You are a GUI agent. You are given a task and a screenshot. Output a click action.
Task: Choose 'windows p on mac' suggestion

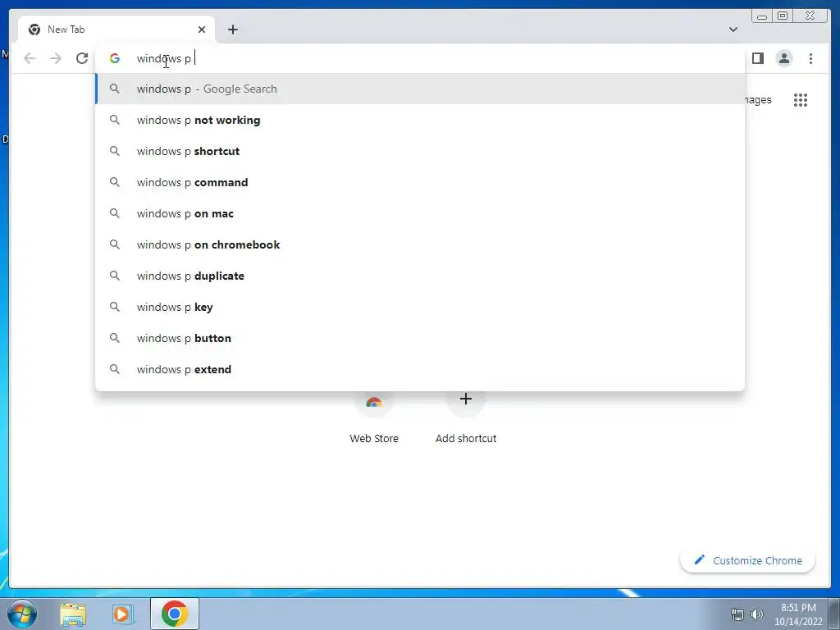[x=420, y=213]
